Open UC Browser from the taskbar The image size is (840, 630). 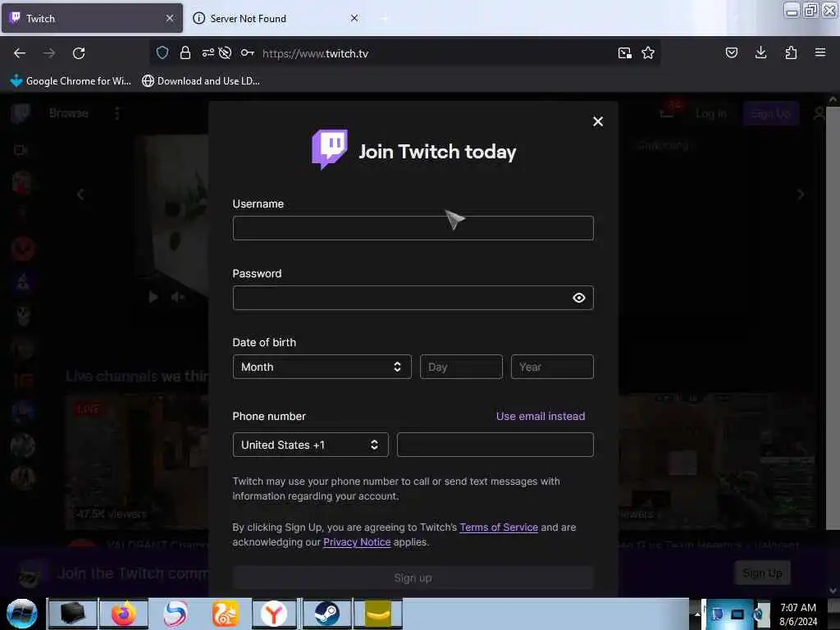225,614
